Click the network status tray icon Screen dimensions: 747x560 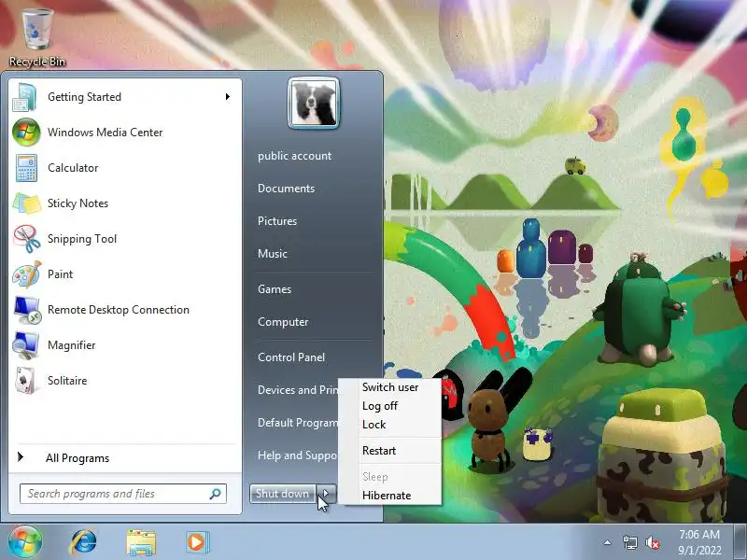pyautogui.click(x=629, y=542)
